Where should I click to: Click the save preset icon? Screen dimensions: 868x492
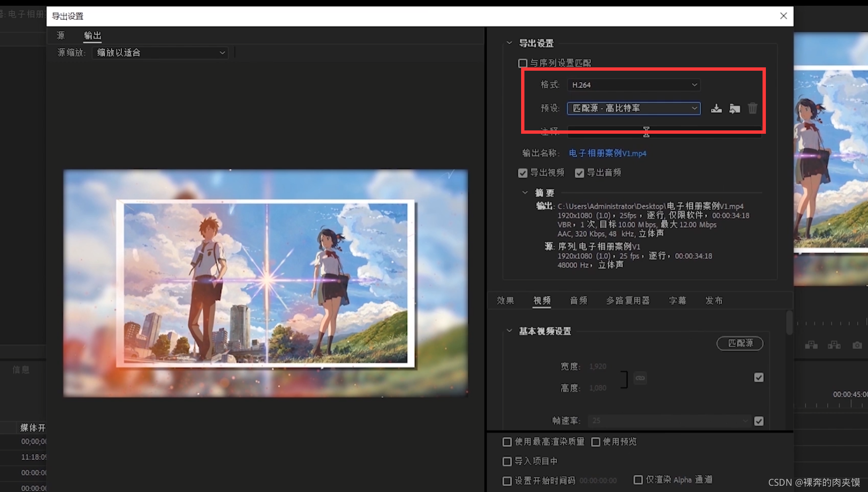pos(716,108)
